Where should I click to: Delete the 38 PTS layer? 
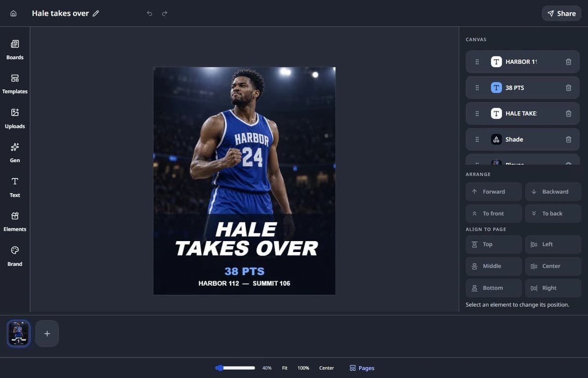[569, 88]
